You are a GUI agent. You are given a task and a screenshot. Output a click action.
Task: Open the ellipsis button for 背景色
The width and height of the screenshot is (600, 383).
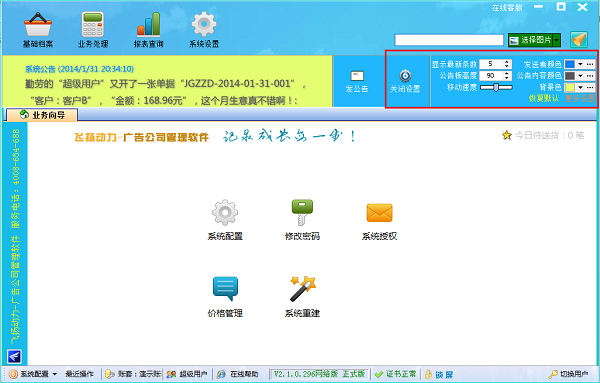click(x=590, y=88)
